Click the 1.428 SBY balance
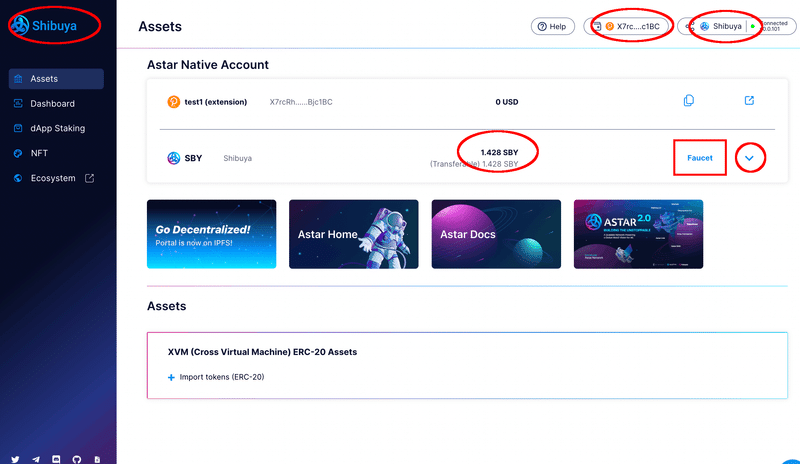800x464 pixels. pos(499,152)
